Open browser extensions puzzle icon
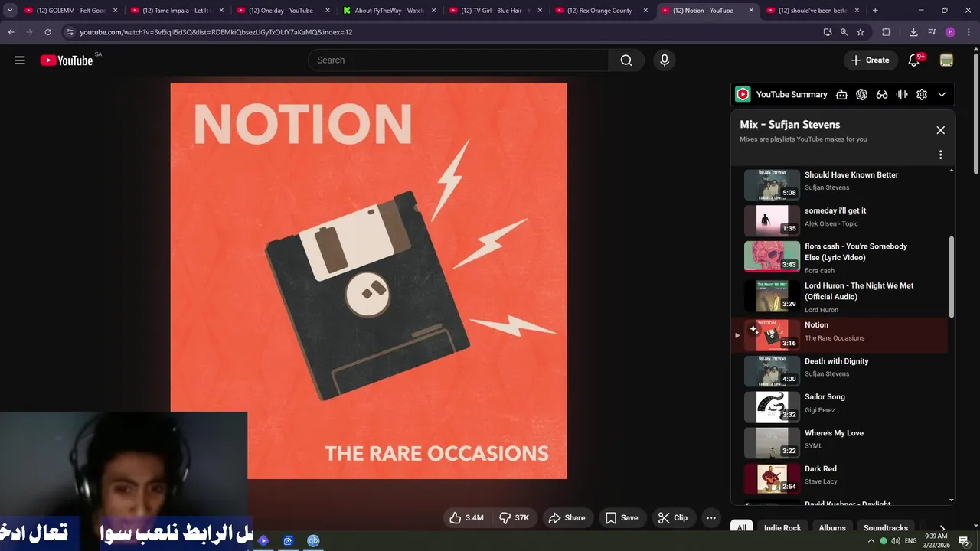The width and height of the screenshot is (980, 551). [887, 32]
